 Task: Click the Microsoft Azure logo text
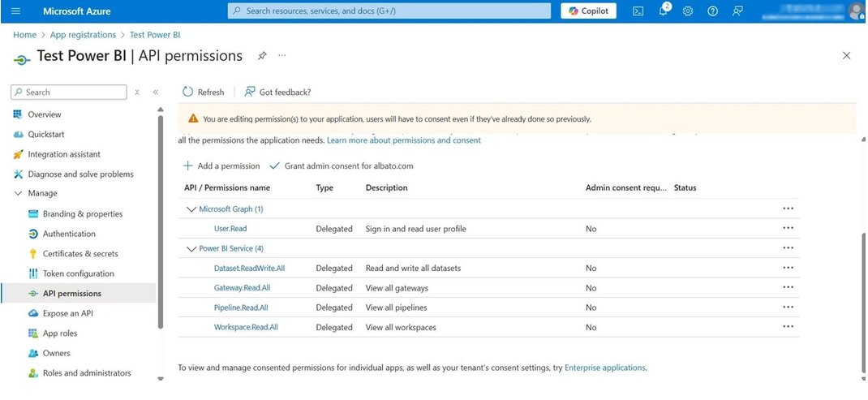76,11
